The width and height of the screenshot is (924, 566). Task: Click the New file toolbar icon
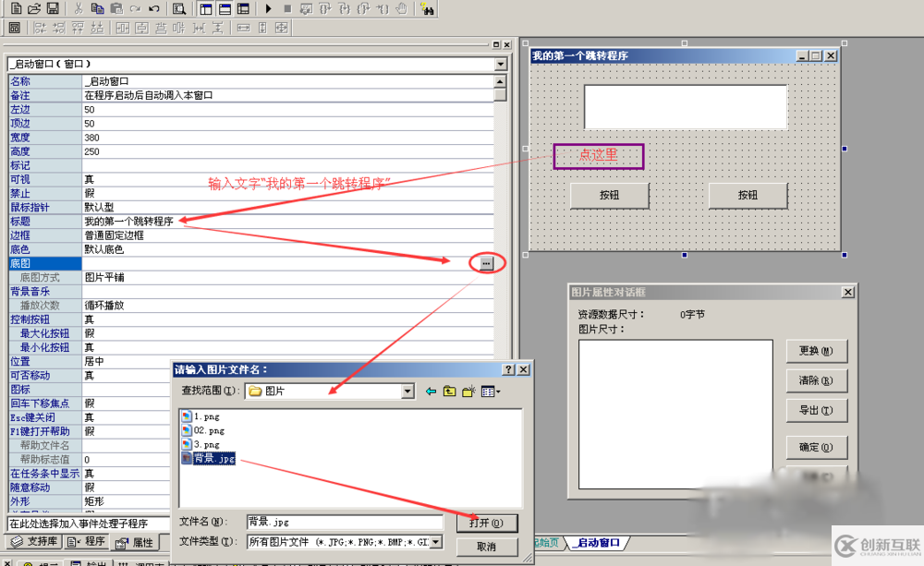[x=16, y=9]
